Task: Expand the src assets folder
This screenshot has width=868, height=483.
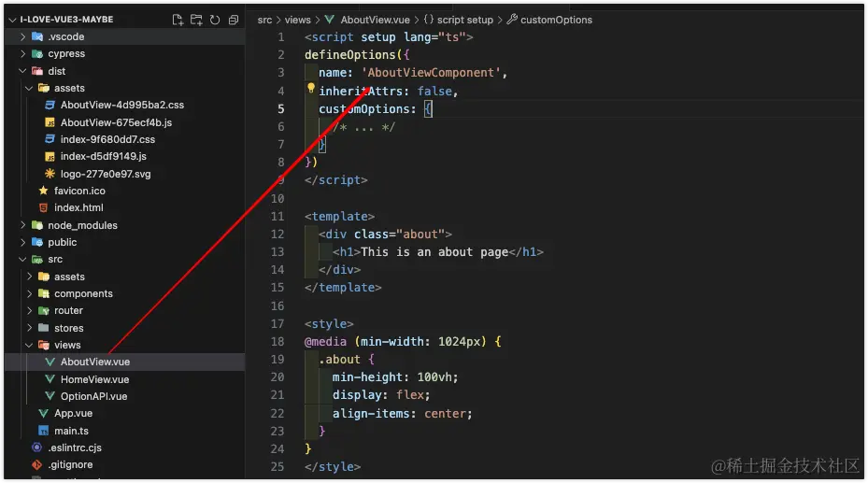Action: point(29,277)
